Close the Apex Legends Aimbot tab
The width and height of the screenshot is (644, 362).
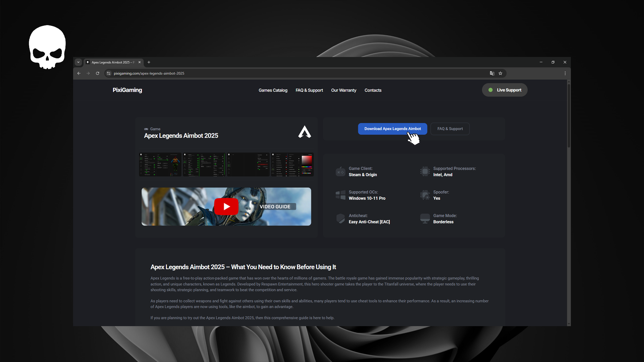(x=140, y=62)
